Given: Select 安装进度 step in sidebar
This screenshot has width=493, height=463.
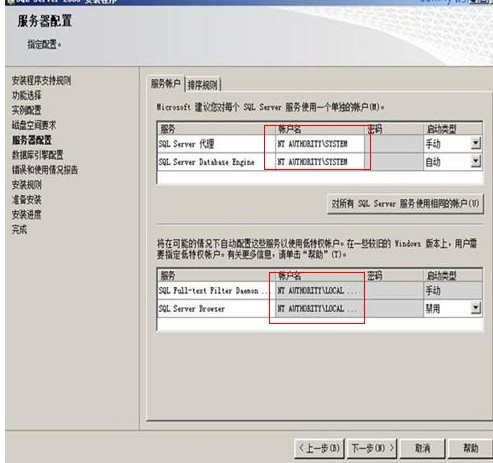Looking at the screenshot, I should 27,214.
